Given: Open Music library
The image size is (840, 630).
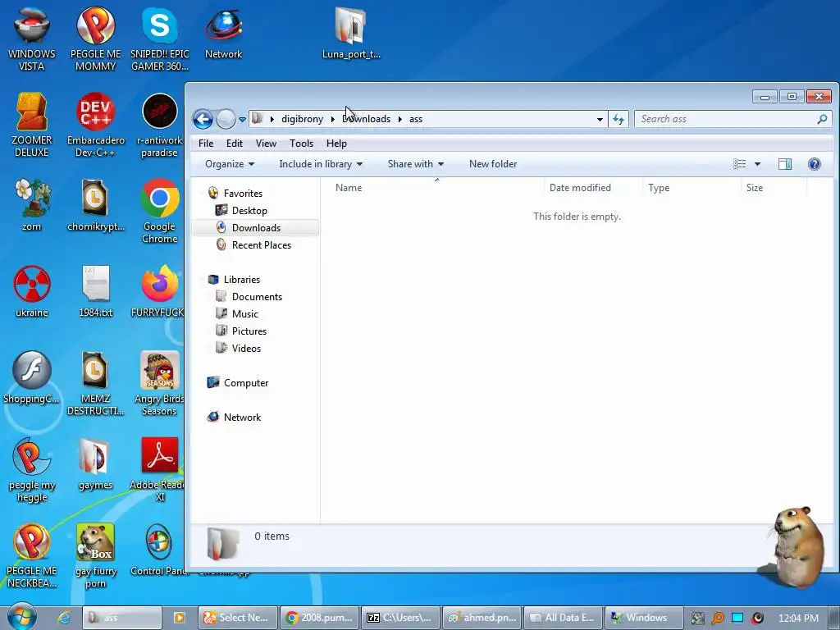Looking at the screenshot, I should coord(244,314).
